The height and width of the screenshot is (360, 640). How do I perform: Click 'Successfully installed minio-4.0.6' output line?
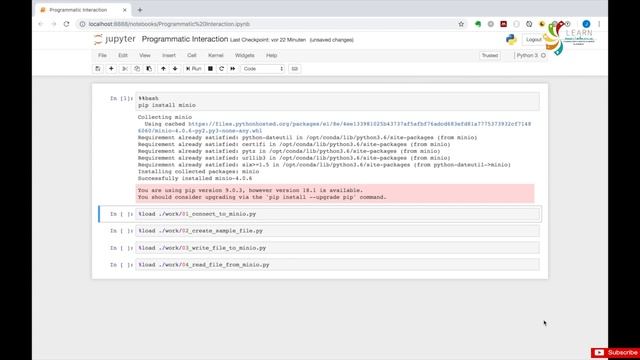[195, 178]
